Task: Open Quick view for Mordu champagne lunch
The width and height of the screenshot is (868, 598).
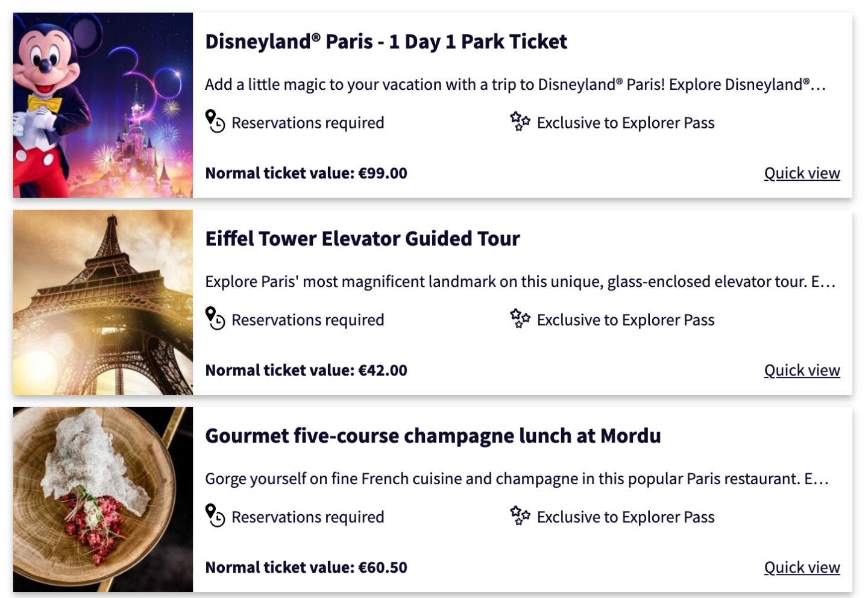Action: point(802,567)
